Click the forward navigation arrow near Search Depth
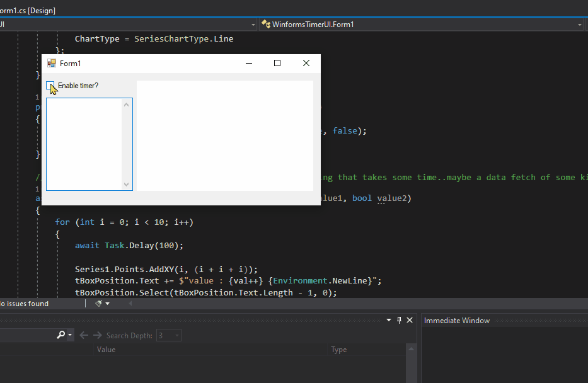Image resolution: width=588 pixels, height=383 pixels. [x=97, y=334]
